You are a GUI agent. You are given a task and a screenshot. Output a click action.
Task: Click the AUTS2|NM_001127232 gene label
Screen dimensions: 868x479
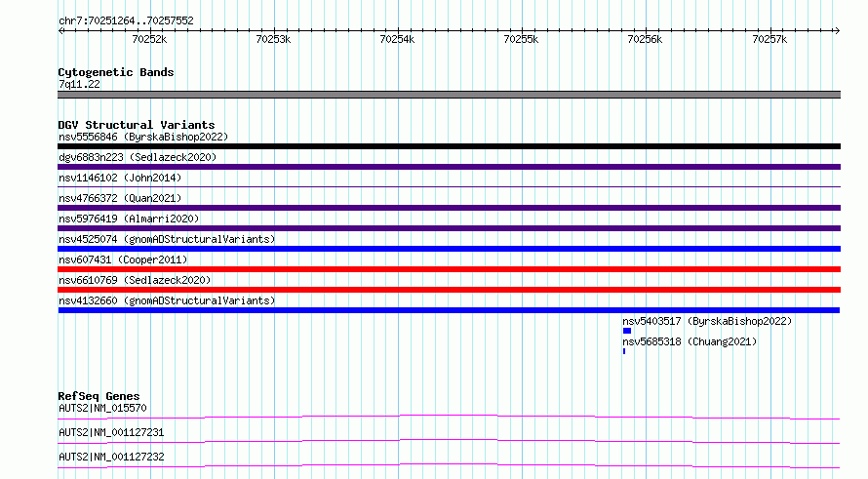(x=111, y=457)
